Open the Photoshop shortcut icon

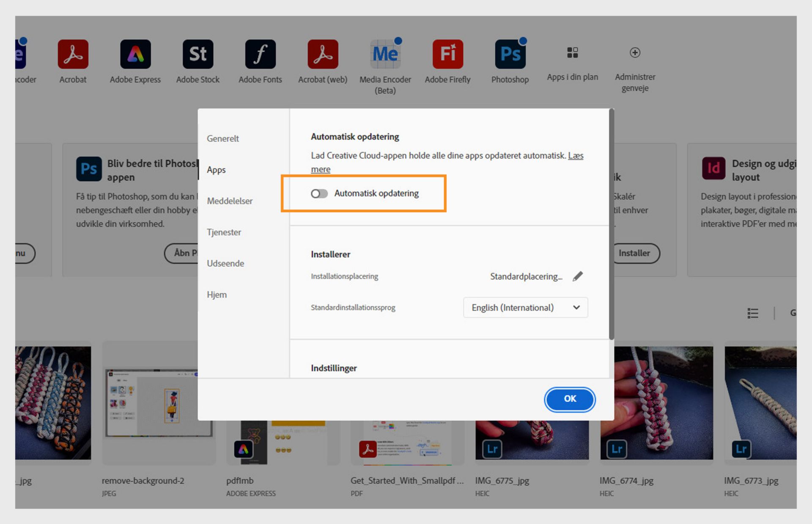tap(510, 55)
